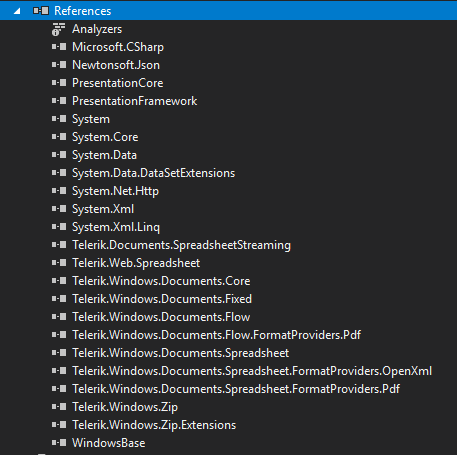Select Telerik.Windows.Zip reference text
The height and width of the screenshot is (455, 457).
click(125, 407)
